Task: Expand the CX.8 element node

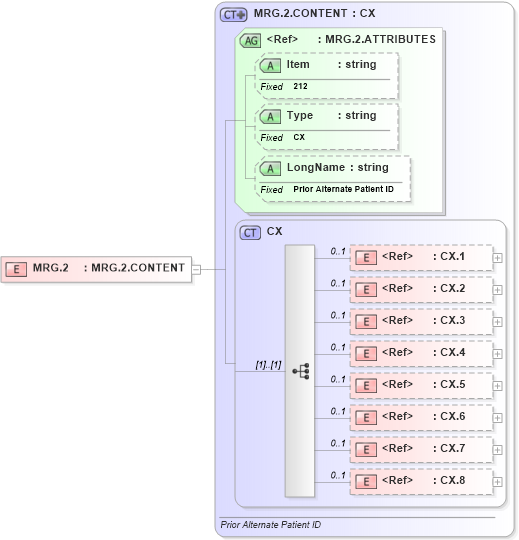Action: 497,482
